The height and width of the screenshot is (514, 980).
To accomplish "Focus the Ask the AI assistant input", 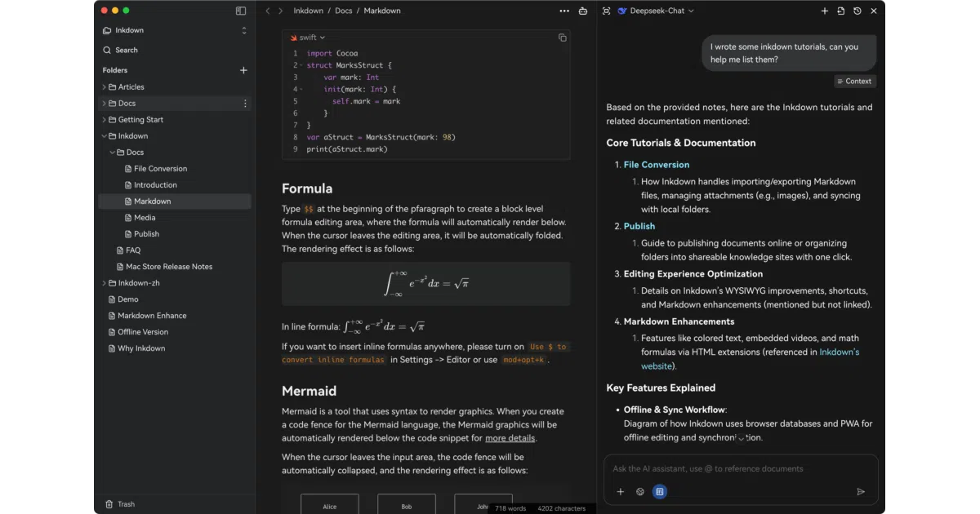I will click(741, 469).
